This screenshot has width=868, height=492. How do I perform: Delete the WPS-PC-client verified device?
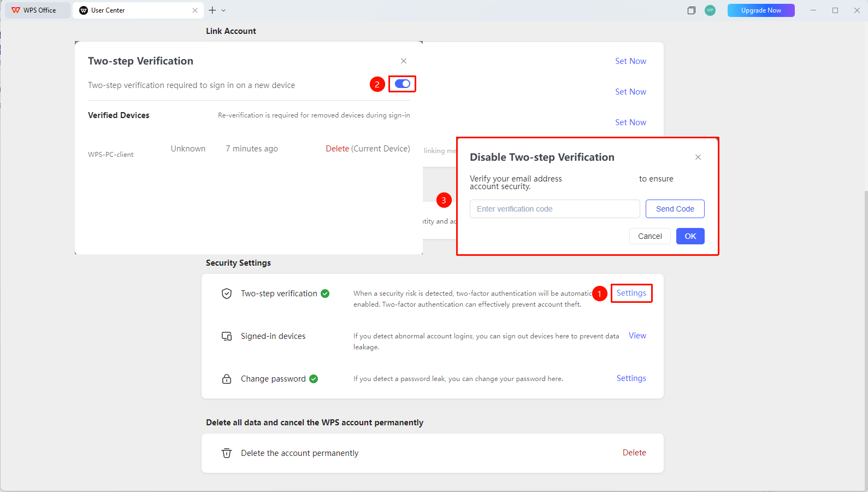click(338, 149)
